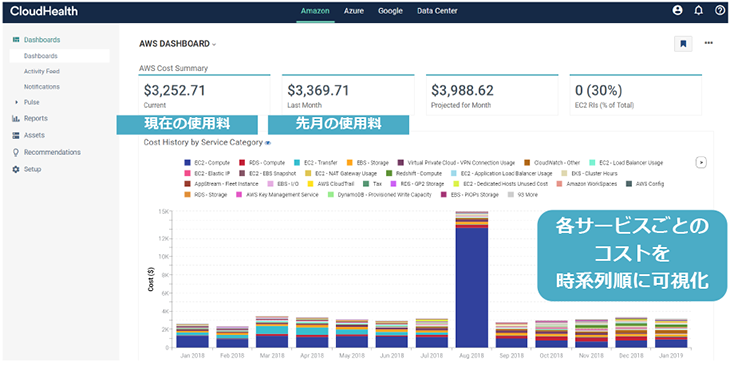Image resolution: width=730 pixels, height=366 pixels.
Task: Toggle EBS - Storage legend series
Action: coord(368,163)
